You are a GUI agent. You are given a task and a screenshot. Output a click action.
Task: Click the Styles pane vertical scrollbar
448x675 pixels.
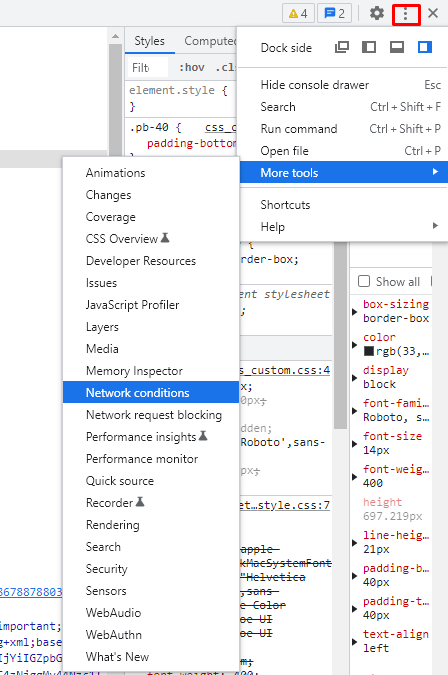click(340, 336)
